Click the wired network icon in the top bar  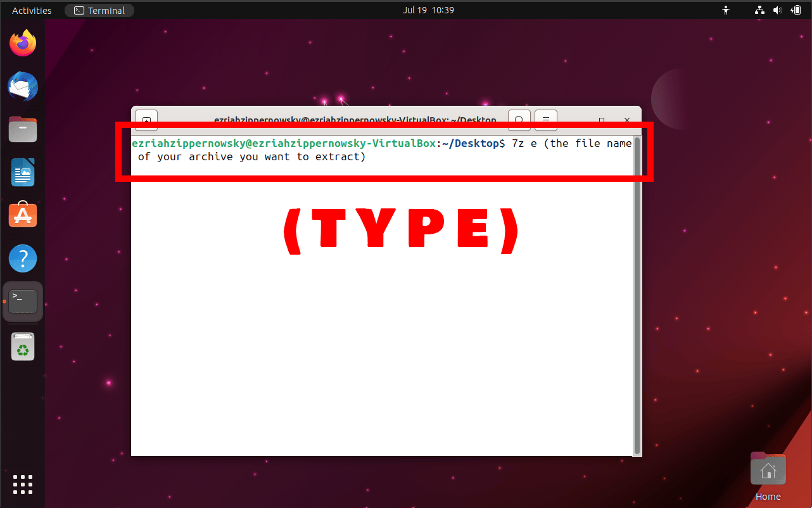[759, 10]
